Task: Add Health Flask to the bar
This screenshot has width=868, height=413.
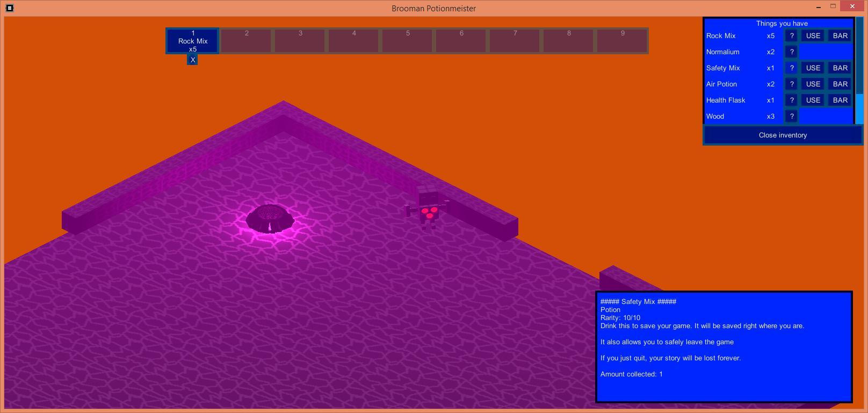Action: tap(840, 100)
